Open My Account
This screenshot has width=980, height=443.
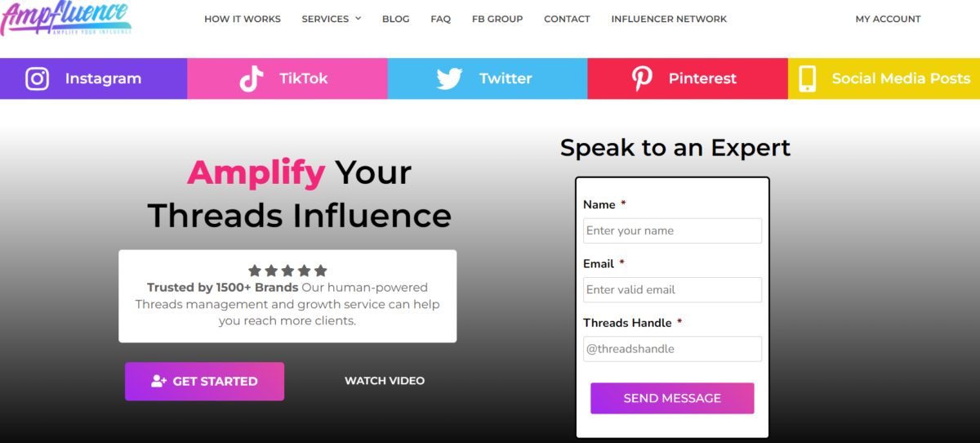[x=888, y=19]
